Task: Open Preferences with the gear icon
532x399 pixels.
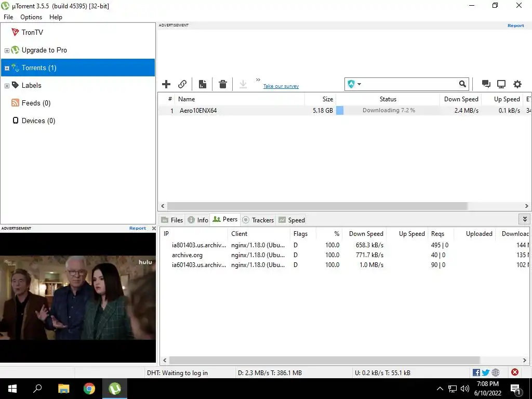Action: click(x=517, y=84)
